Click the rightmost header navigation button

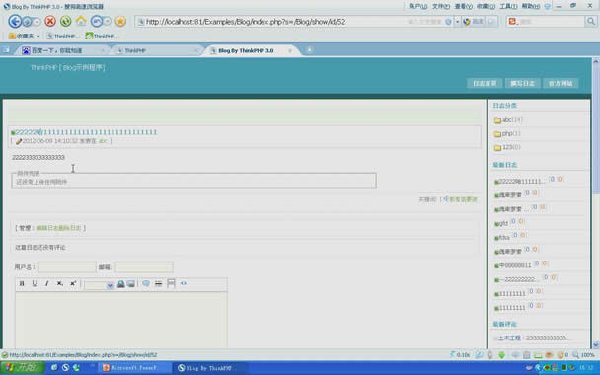561,83
